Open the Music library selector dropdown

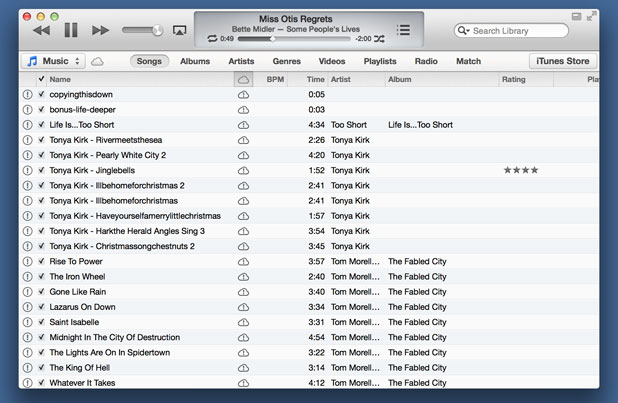pos(53,61)
